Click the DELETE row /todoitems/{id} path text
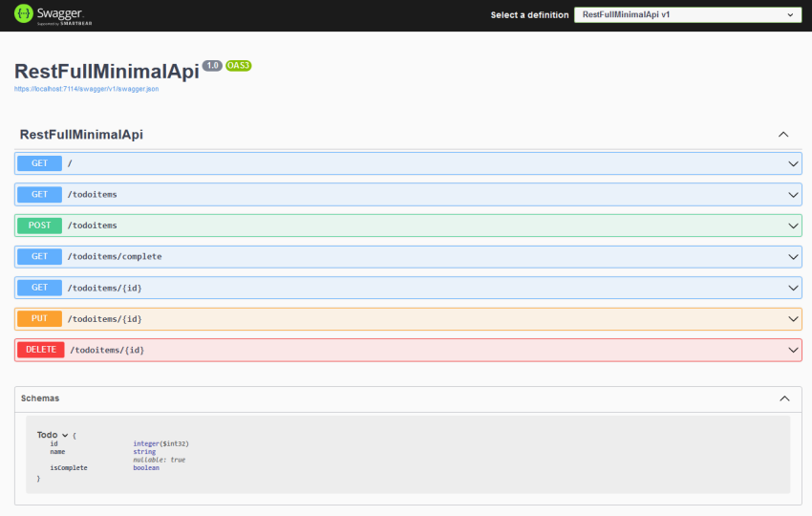 pos(107,351)
